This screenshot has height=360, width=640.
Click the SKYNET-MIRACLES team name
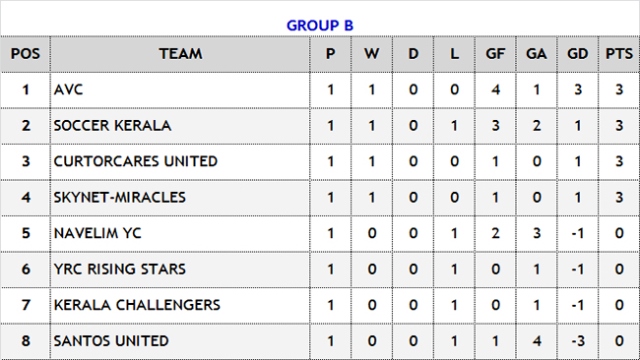[120, 198]
